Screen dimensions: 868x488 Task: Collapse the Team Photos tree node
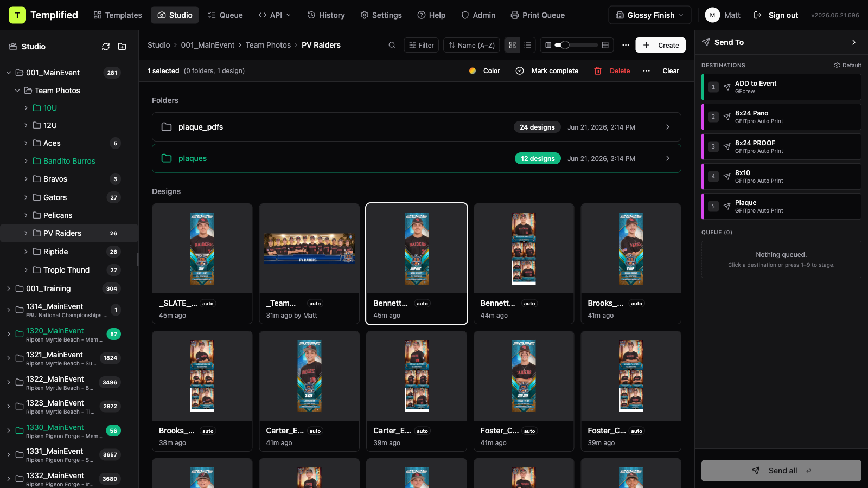click(17, 91)
